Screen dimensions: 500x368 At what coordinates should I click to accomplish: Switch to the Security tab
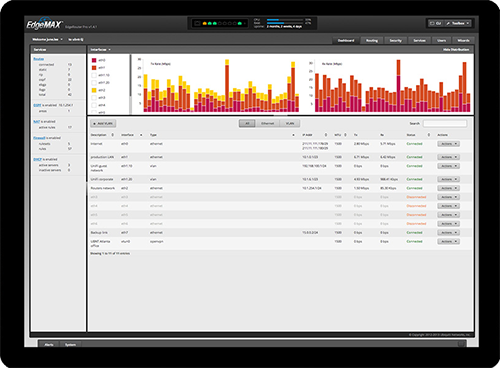[x=396, y=41]
